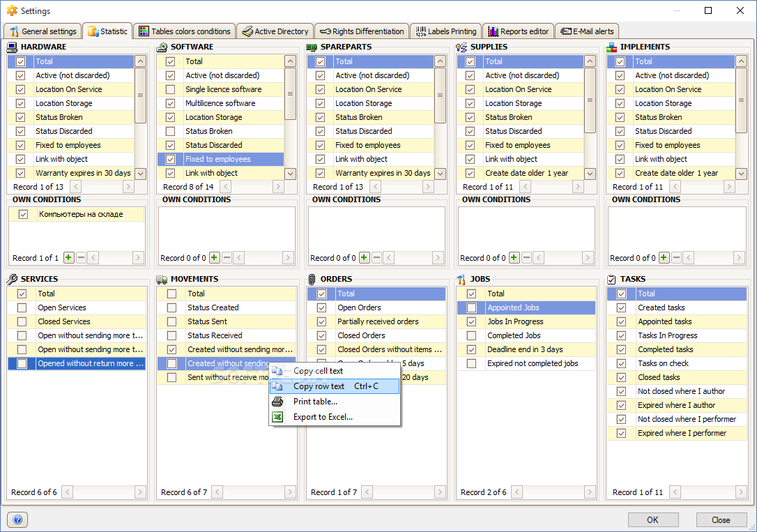Image resolution: width=757 pixels, height=532 pixels.
Task: Click the SERVICES wrench section icon
Action: (x=12, y=279)
